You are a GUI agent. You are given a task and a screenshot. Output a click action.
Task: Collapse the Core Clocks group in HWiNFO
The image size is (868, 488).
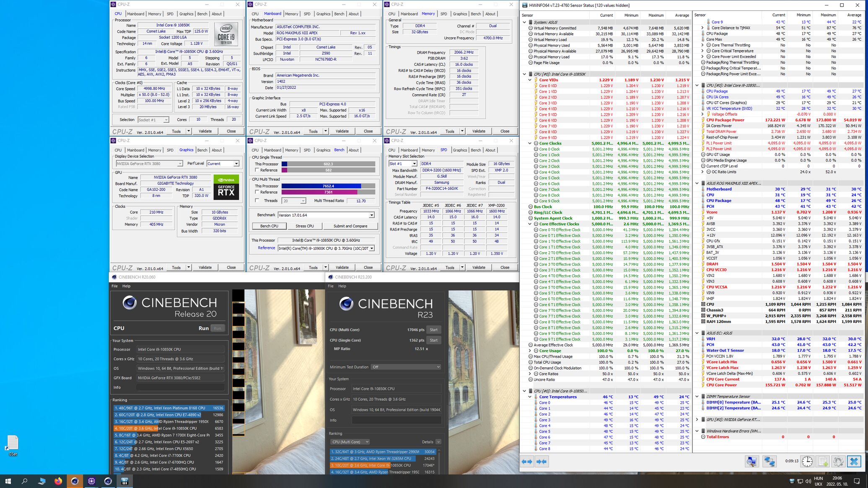[x=530, y=143]
